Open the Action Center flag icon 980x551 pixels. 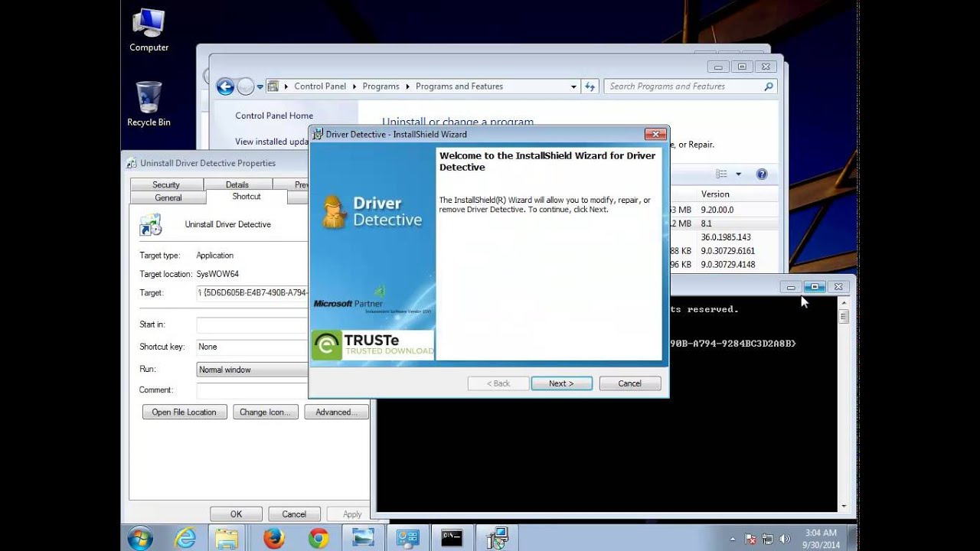750,539
